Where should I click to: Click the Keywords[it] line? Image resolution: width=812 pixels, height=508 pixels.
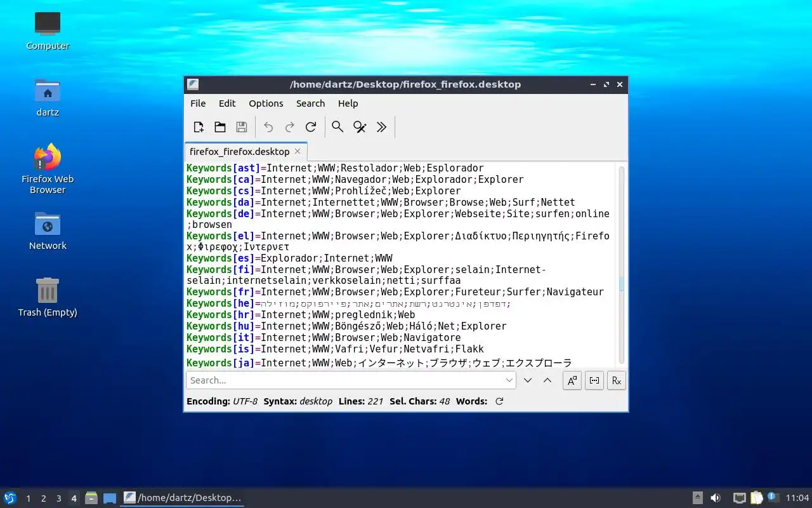click(x=324, y=338)
